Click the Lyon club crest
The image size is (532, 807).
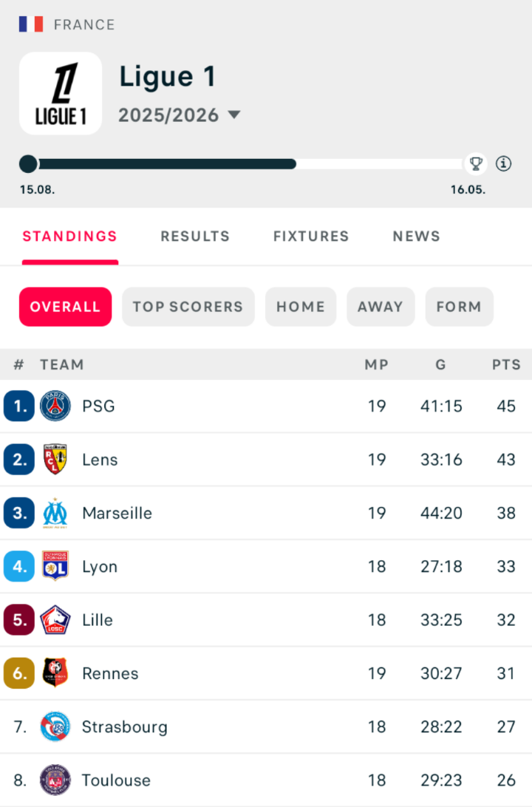pos(53,566)
